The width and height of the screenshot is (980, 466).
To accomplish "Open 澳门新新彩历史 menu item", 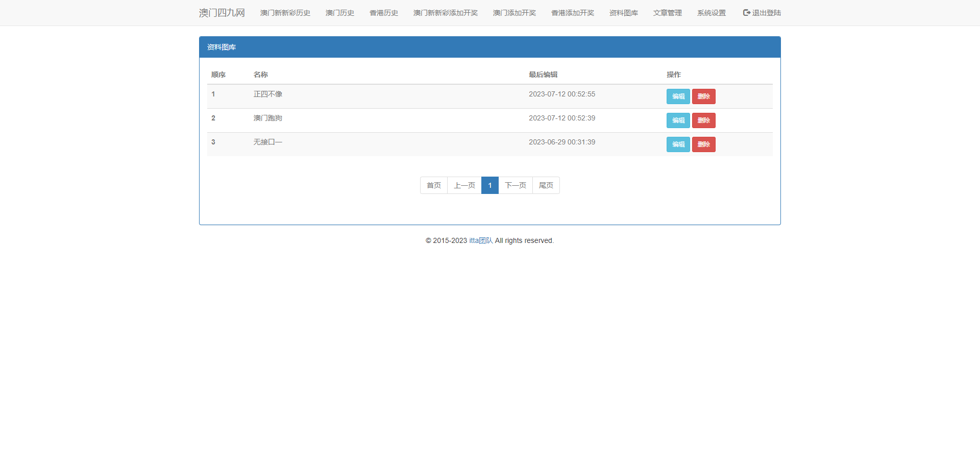I will pos(285,13).
